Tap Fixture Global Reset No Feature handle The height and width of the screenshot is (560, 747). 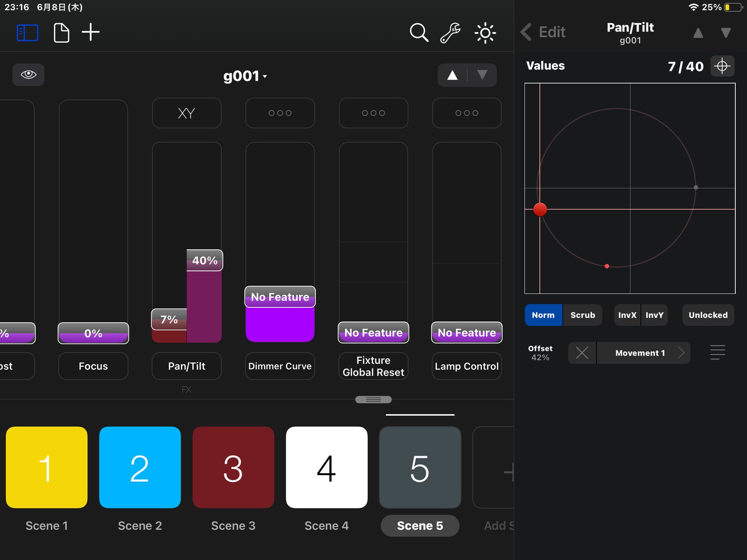point(373,333)
